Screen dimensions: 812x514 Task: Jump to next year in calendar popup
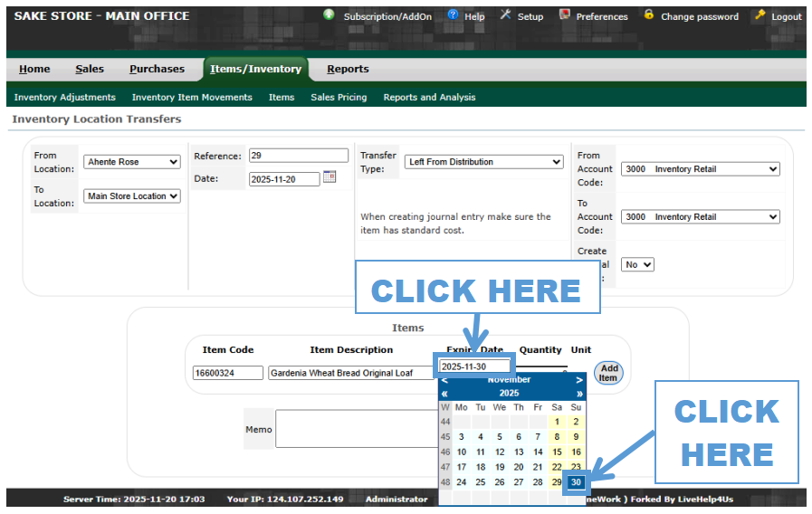pos(579,394)
